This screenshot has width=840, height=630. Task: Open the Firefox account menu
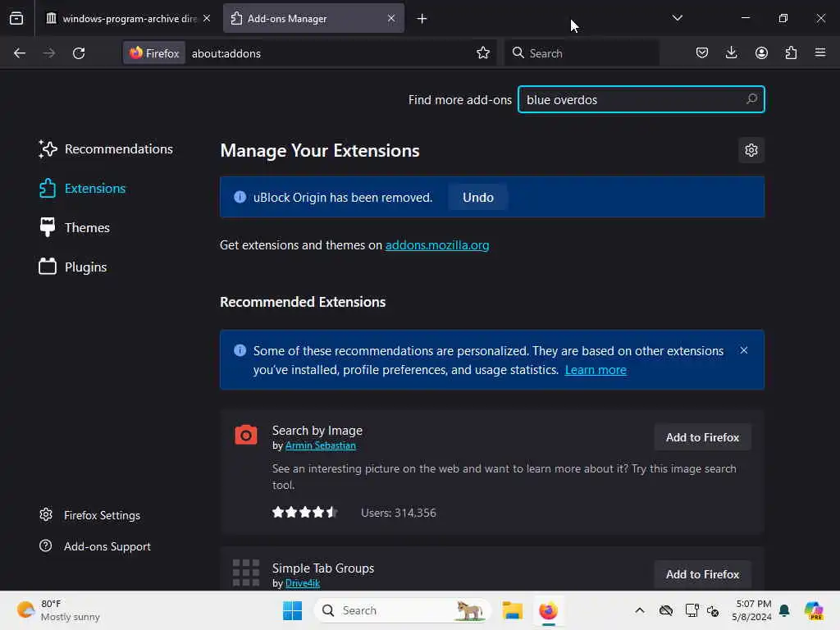coord(761,52)
